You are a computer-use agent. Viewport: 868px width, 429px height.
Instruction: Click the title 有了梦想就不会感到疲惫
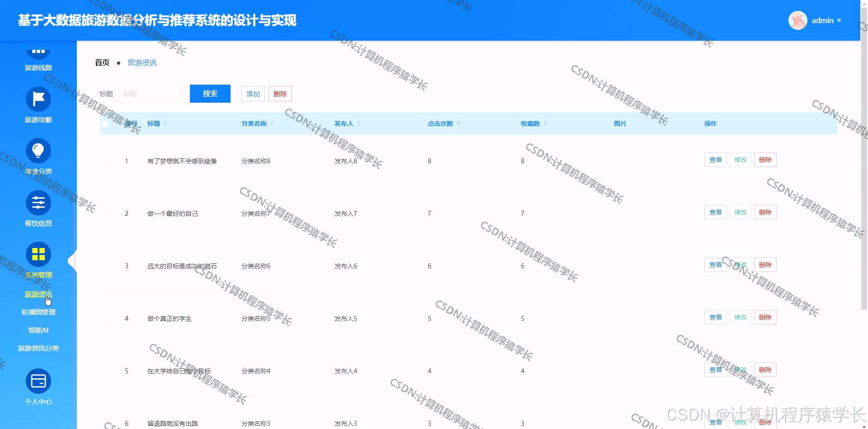coord(182,161)
